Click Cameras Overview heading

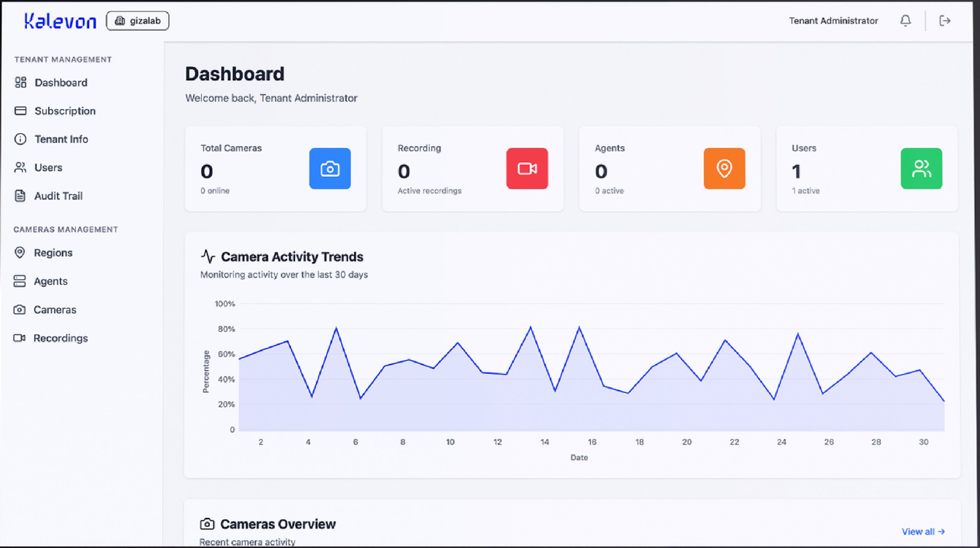click(x=278, y=524)
